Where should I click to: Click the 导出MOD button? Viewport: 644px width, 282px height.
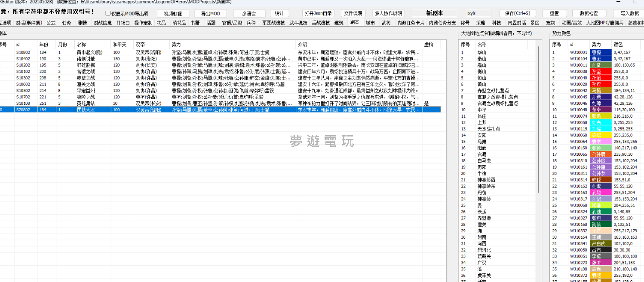tap(210, 13)
